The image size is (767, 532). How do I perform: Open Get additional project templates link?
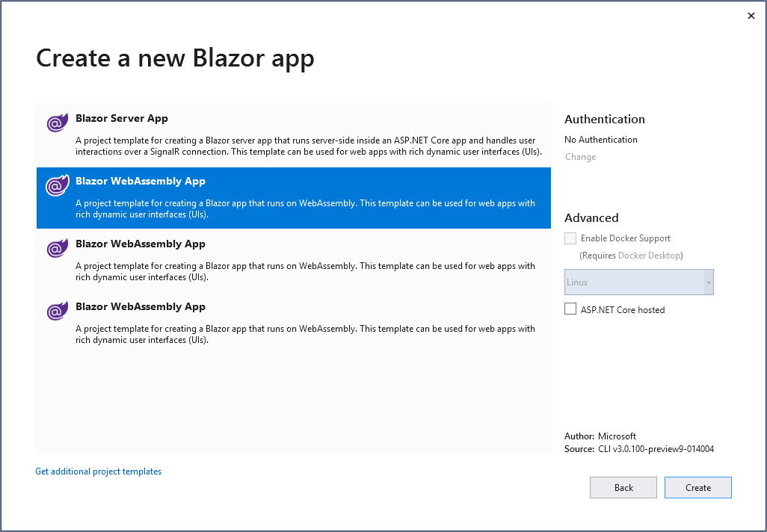98,471
